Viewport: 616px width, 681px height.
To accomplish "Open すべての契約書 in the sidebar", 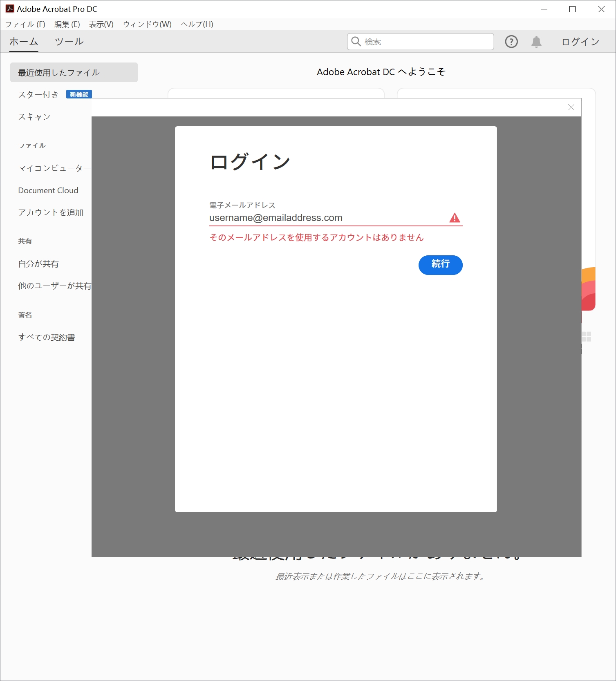I will [47, 337].
